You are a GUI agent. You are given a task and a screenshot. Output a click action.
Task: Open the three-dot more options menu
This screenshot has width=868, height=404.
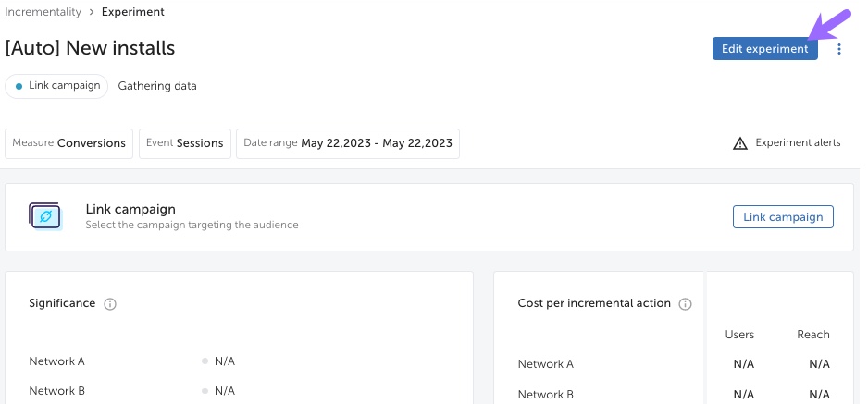[839, 49]
